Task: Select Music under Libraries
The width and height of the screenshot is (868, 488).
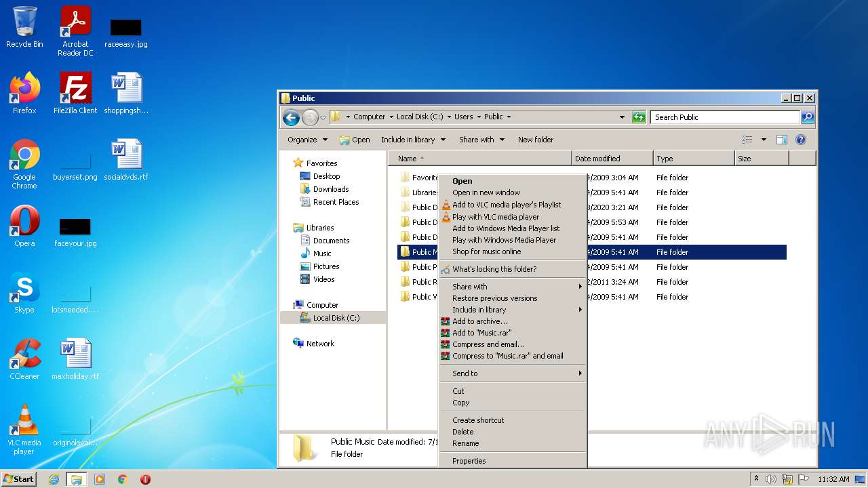Action: [x=322, y=253]
